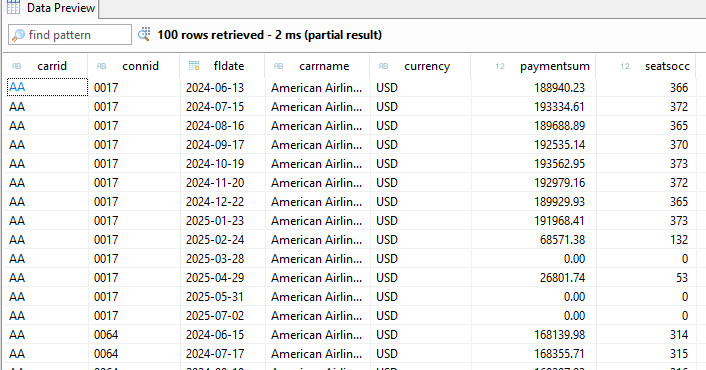
Task: Select the first AA cell in carrid
Action: [x=47, y=87]
